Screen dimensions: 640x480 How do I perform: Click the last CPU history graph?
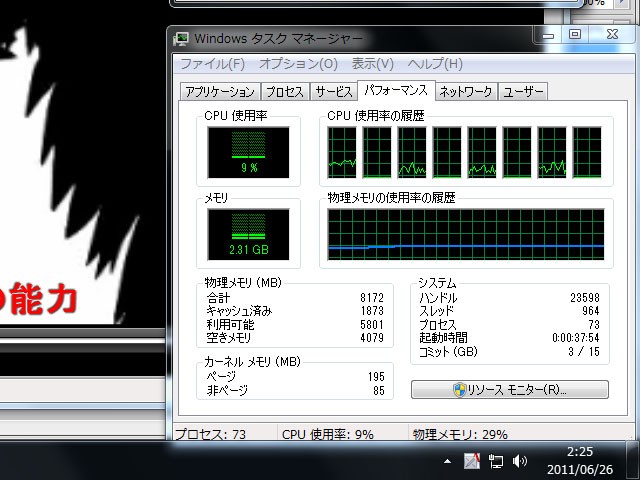tap(587, 153)
